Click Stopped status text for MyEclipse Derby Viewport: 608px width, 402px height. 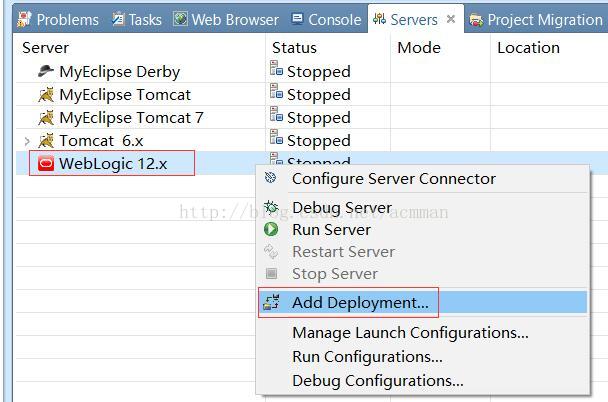point(319,72)
